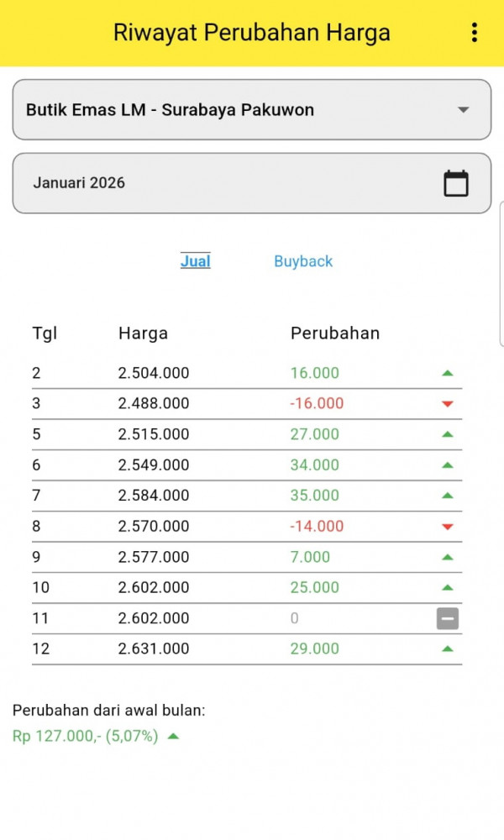
Task: Click the green arrow beside Rp 127.000 total
Action: click(x=173, y=737)
